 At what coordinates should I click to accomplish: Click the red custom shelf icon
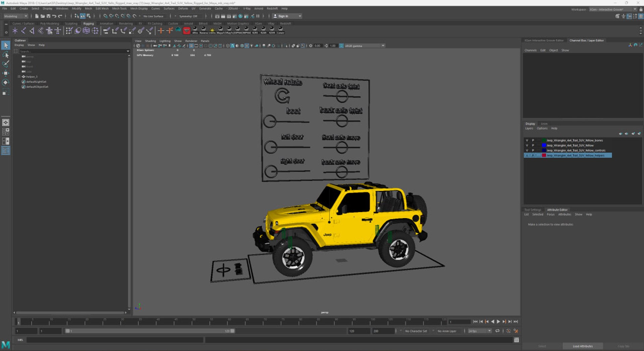[186, 31]
